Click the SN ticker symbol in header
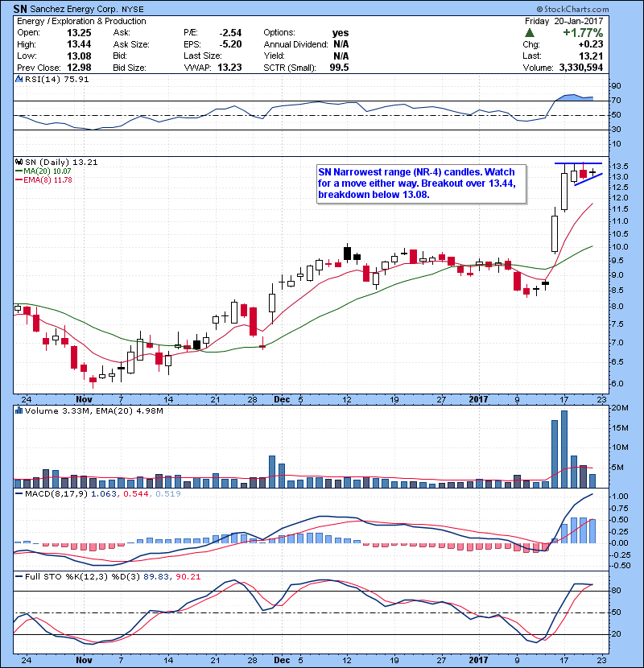 pyautogui.click(x=20, y=9)
